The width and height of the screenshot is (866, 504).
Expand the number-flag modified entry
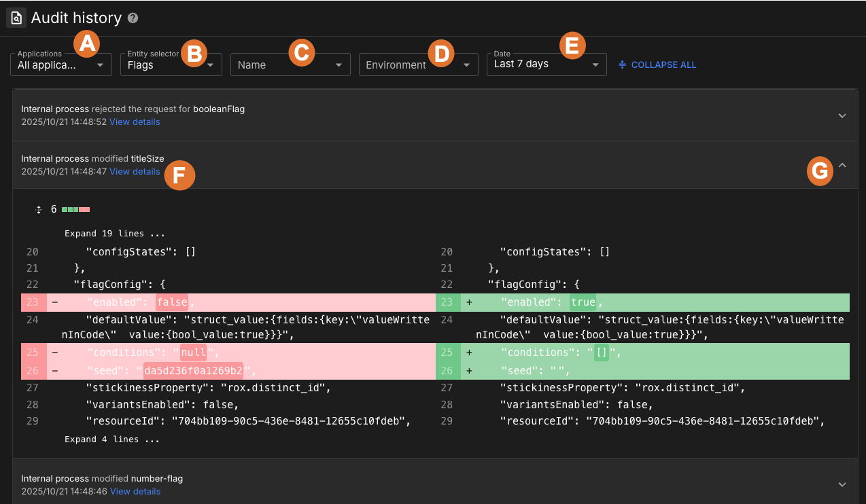pos(842,485)
